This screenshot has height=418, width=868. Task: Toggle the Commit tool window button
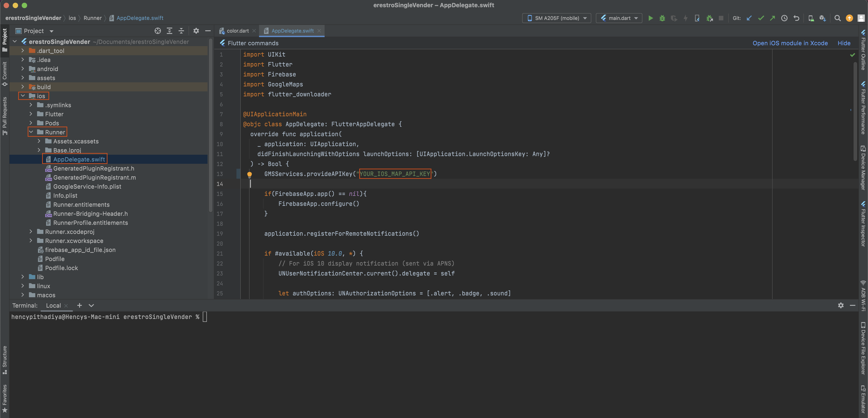(x=5, y=74)
